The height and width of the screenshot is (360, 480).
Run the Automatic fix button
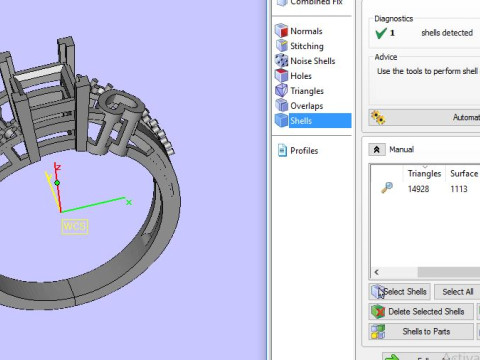424,117
